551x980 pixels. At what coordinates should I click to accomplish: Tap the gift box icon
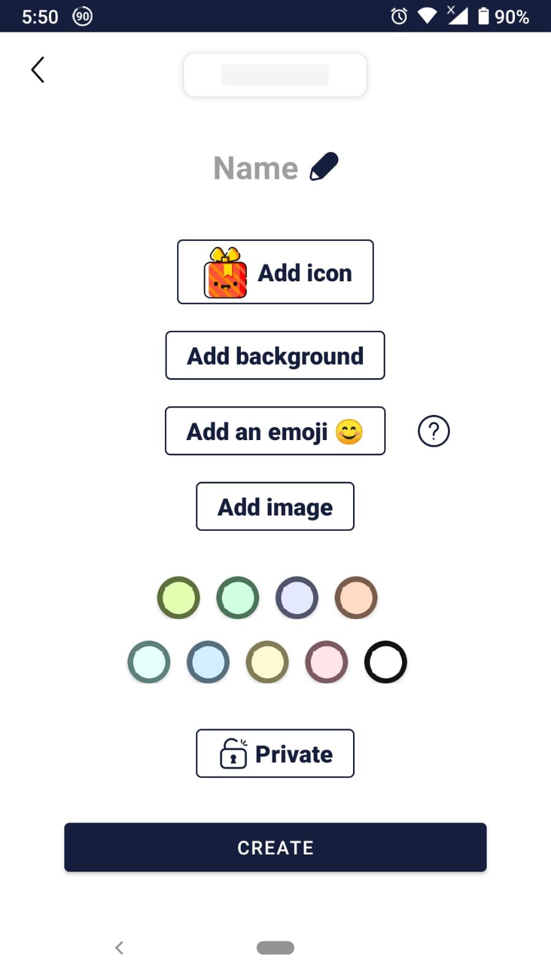tap(226, 273)
